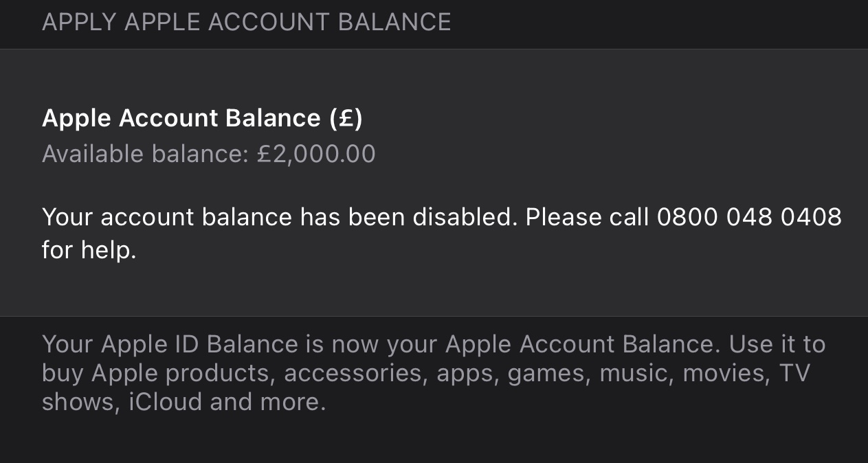The width and height of the screenshot is (868, 463).
Task: Tap the phone number 0800 048 0408
Action: 749,217
